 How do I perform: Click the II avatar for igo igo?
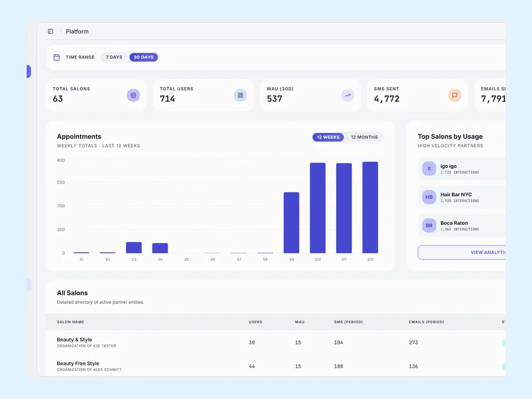pyautogui.click(x=429, y=168)
